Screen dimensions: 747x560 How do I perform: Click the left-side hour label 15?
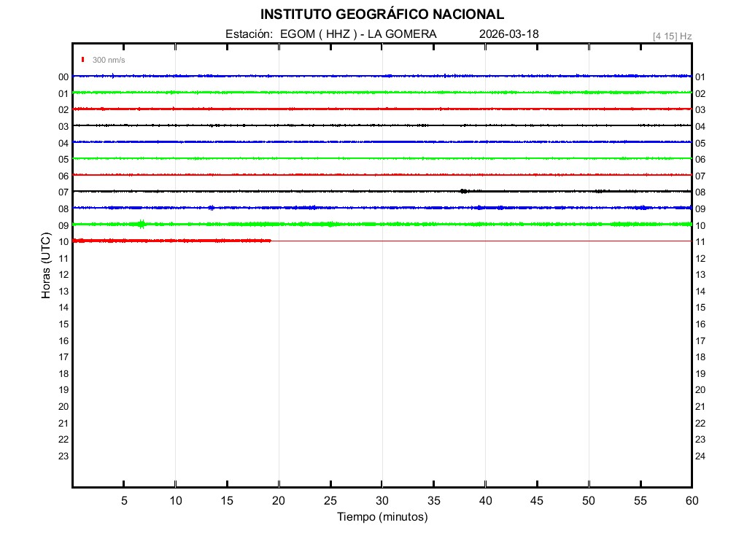tap(63, 324)
